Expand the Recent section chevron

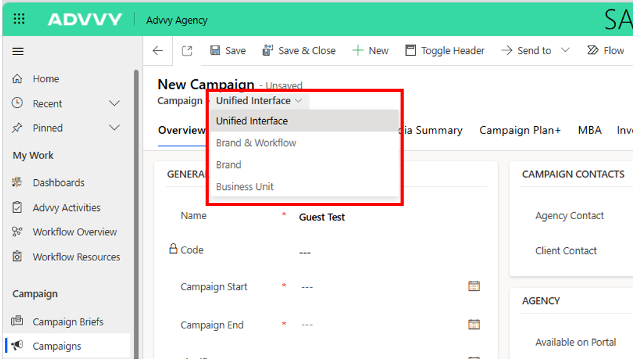[114, 104]
